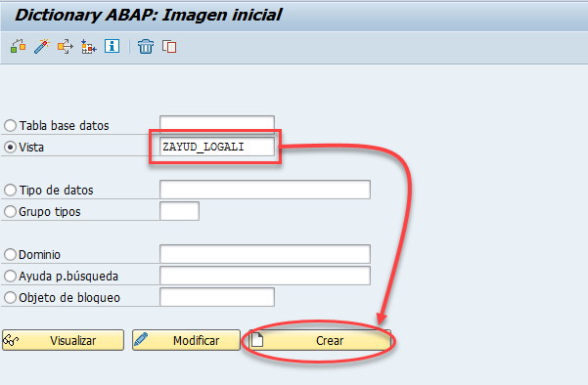The image size is (588, 385).
Task: Click the Delete trash can icon
Action: (146, 47)
